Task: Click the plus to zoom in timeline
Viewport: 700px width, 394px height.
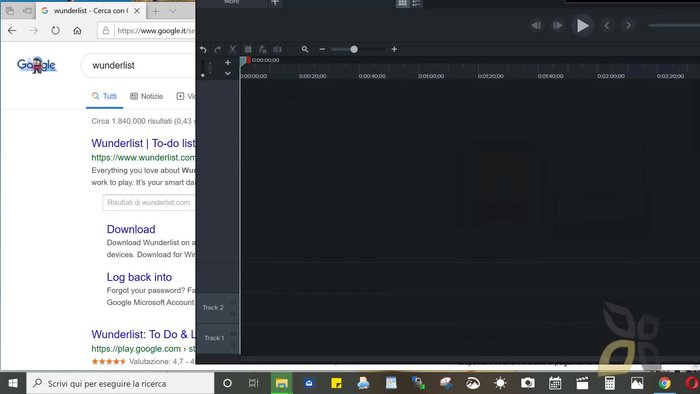Action: click(394, 49)
